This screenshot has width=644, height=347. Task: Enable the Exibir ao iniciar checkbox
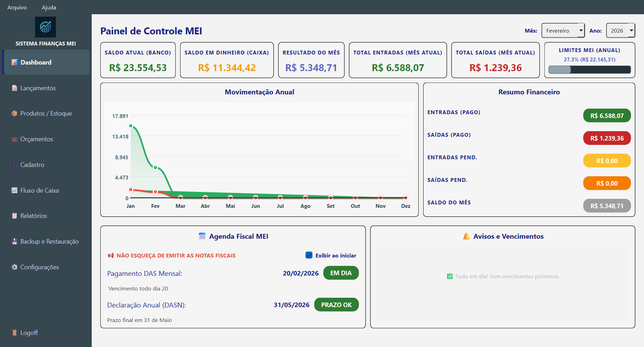point(309,255)
